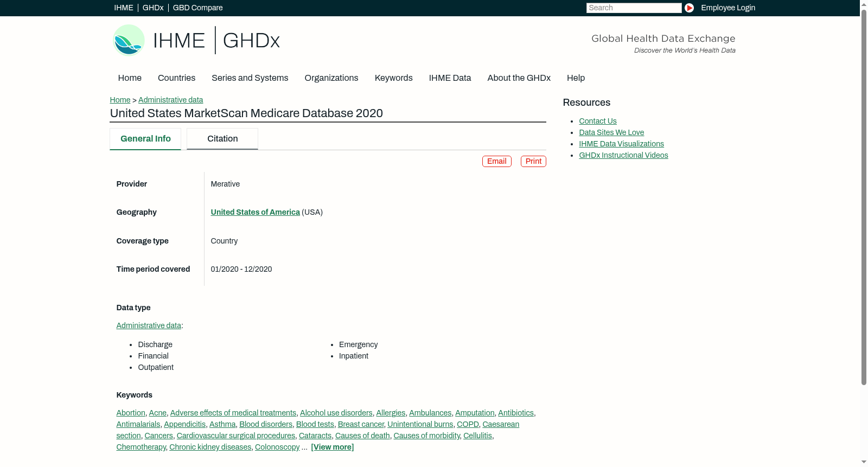
Task: Open the Breast cancer keyword link
Action: (x=361, y=424)
